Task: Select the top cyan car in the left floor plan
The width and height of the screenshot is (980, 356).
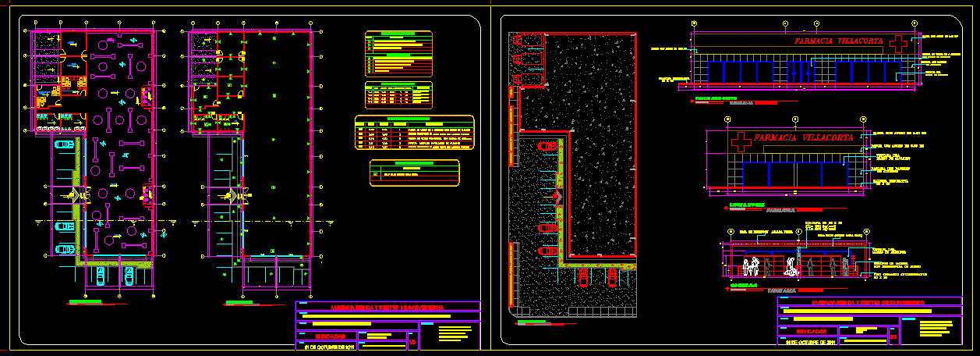Action: [64, 145]
